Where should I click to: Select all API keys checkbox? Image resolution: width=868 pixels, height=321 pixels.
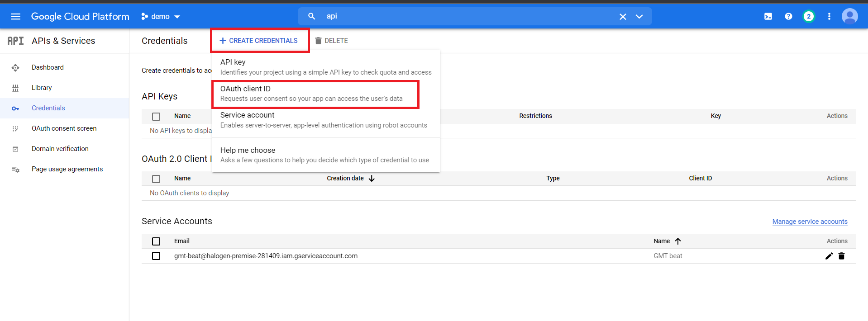point(156,117)
